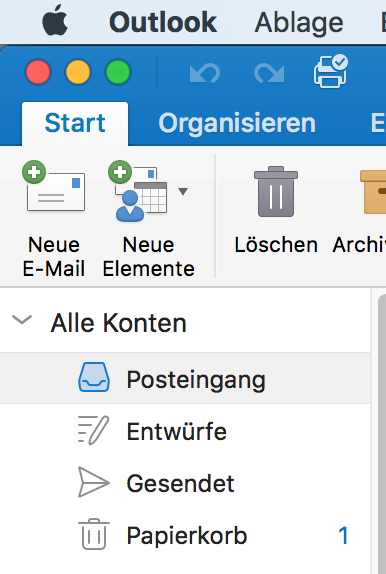
Task: Switch to the Organisieren tab
Action: pos(237,123)
